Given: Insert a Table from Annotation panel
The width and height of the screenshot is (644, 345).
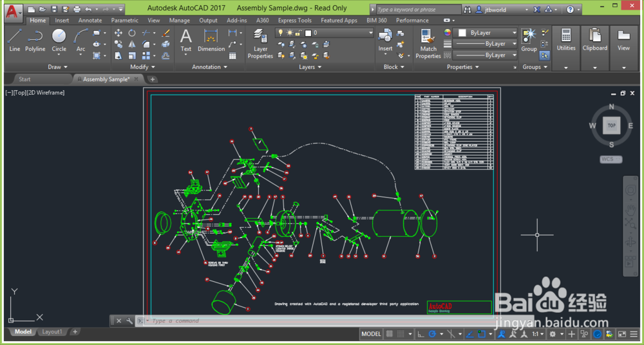Looking at the screenshot, I should (x=232, y=56).
